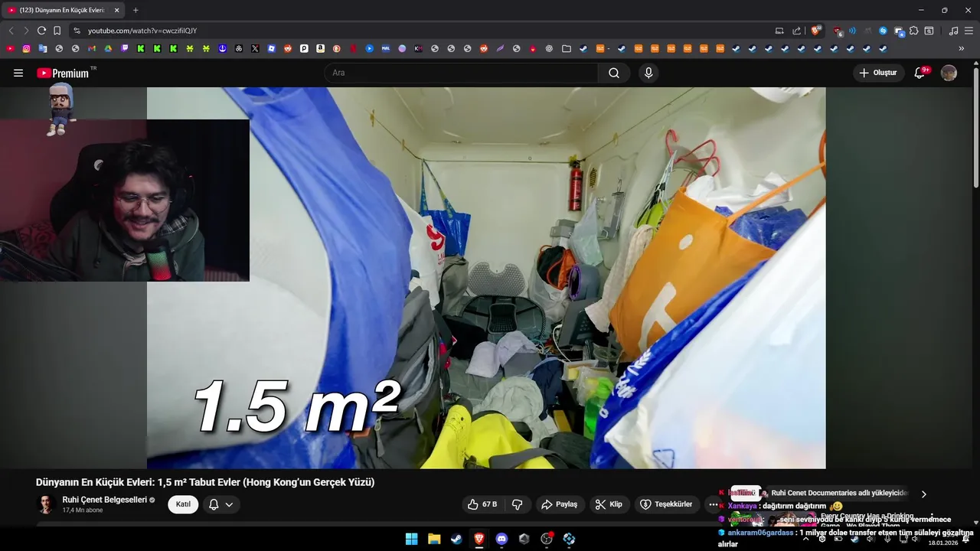The image size is (980, 551).
Task: Close the Dünyanın En Küçük Evleri tab
Action: [x=116, y=10]
